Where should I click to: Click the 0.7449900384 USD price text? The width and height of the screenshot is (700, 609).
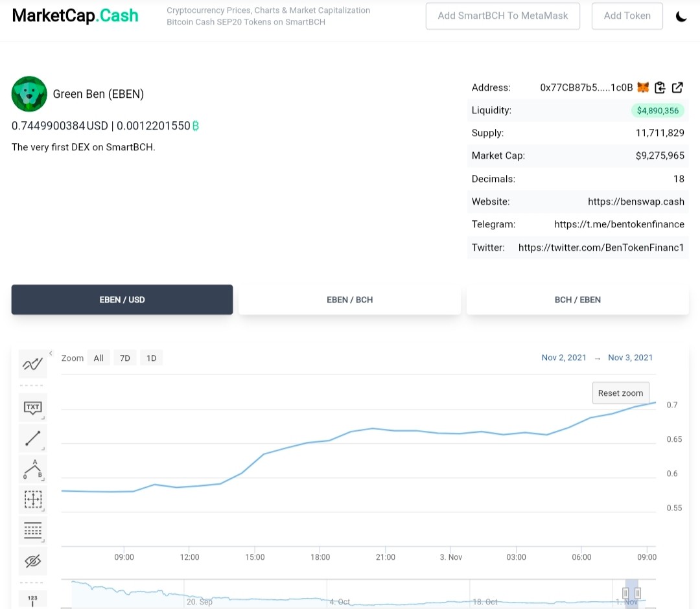60,126
